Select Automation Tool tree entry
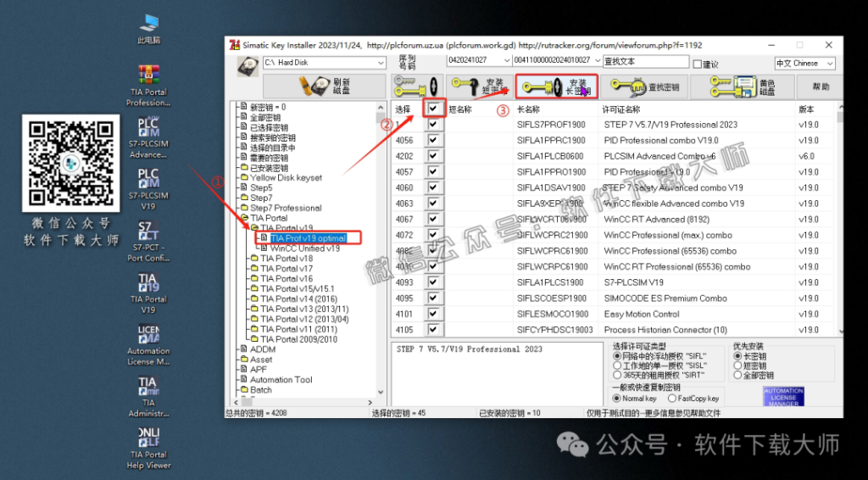This screenshot has height=480, width=868. [281, 380]
